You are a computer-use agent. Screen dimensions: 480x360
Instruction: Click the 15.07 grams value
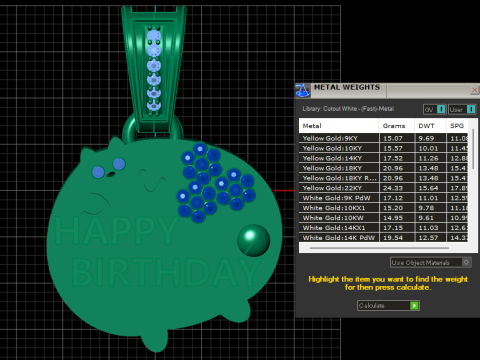393,138
